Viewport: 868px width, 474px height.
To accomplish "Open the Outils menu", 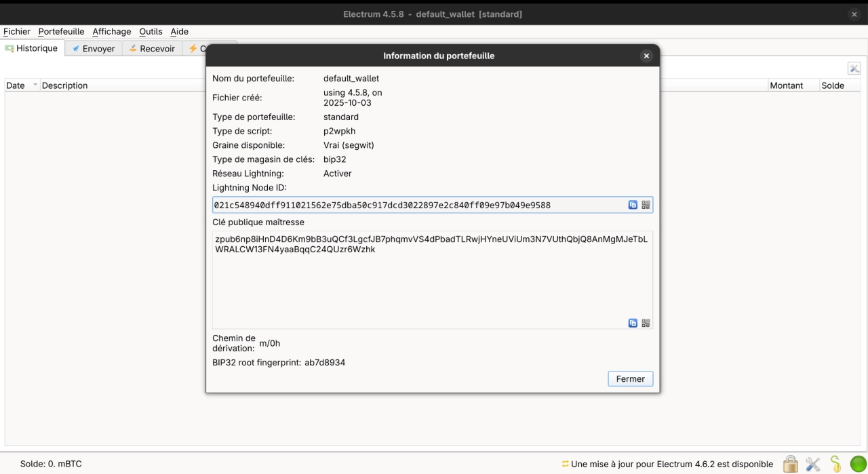I will tap(151, 31).
